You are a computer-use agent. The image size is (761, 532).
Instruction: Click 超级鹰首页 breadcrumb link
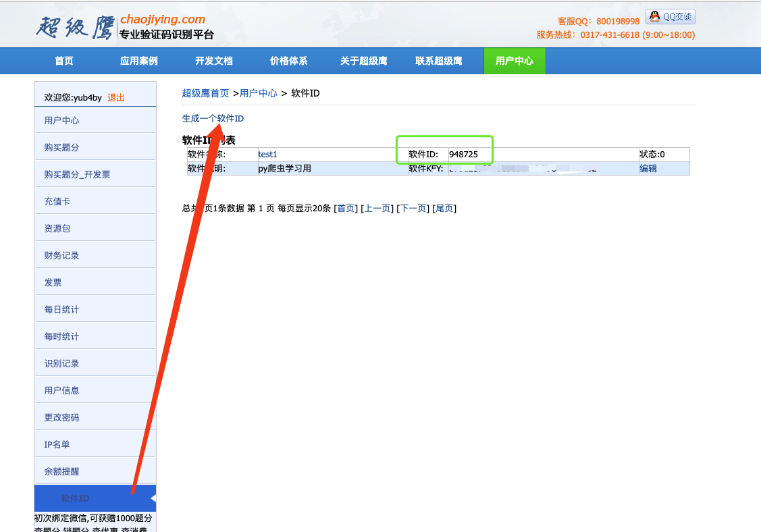[205, 93]
